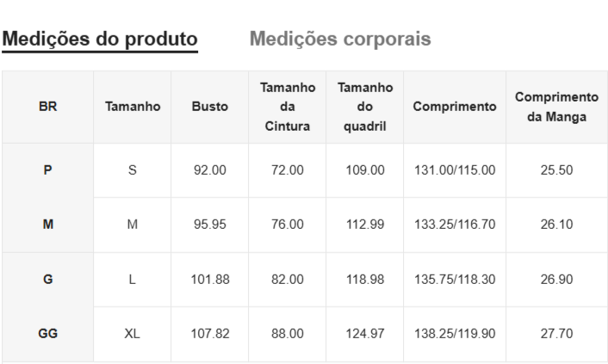608x364 pixels.
Task: Click the Busto column header
Action: coord(210,108)
